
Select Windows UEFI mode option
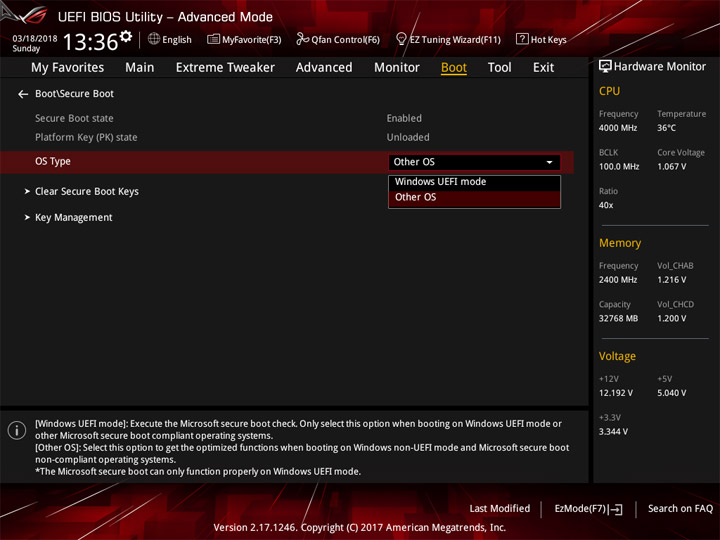point(474,182)
